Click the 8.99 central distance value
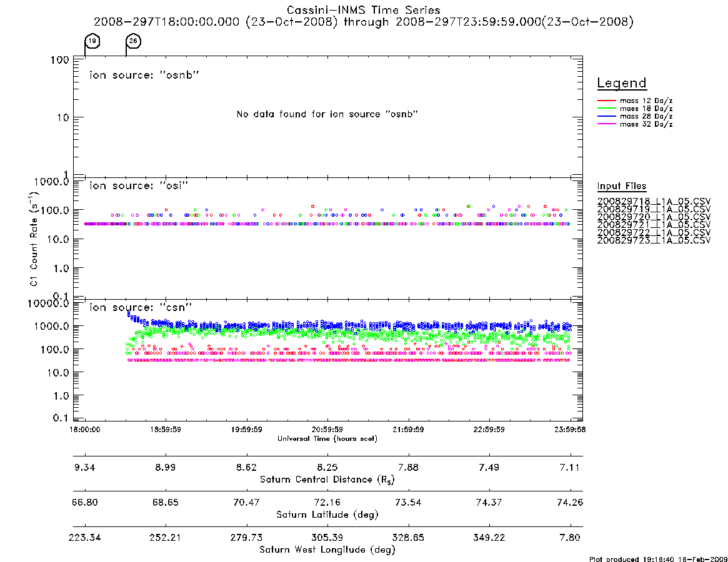Screen dimensions: 728x562 pyautogui.click(x=166, y=467)
